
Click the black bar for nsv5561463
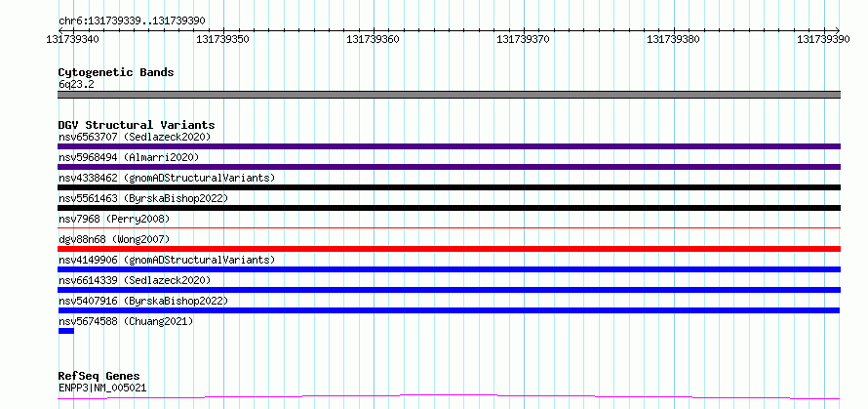[449, 208]
